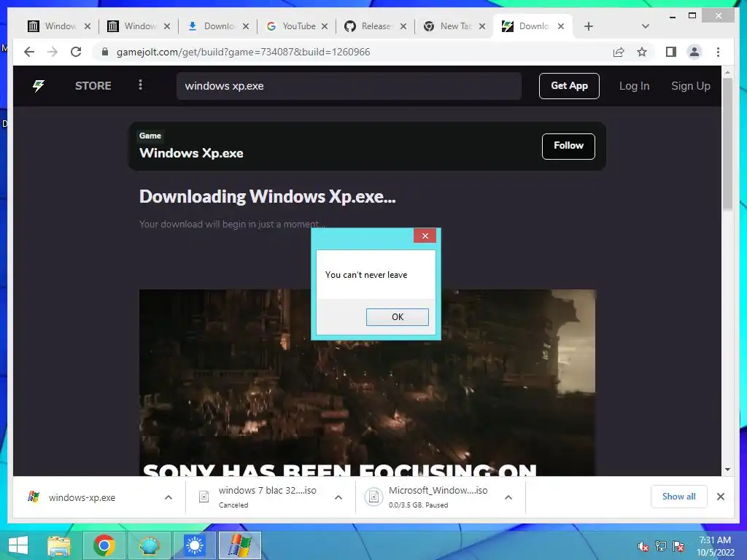Click the scrollbar down arrow
The image size is (747, 560).
pyautogui.click(x=727, y=470)
